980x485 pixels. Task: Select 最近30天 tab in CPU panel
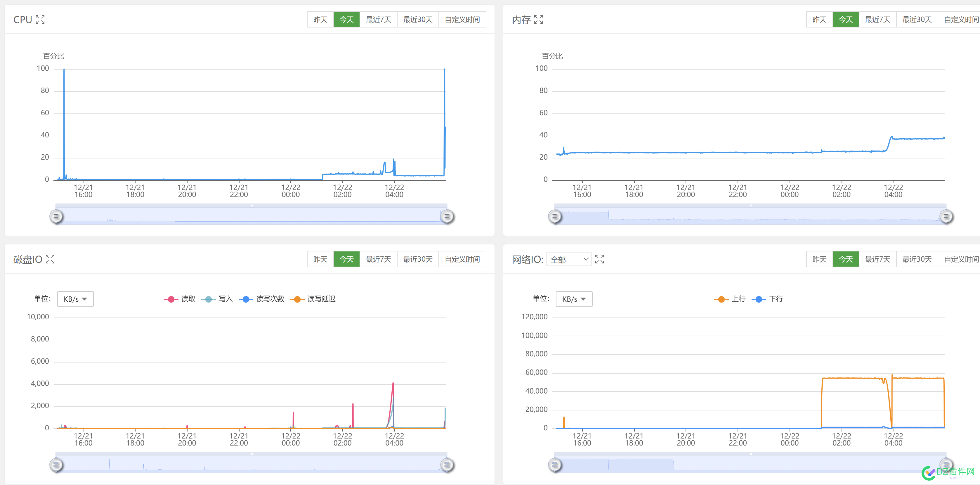click(x=418, y=19)
